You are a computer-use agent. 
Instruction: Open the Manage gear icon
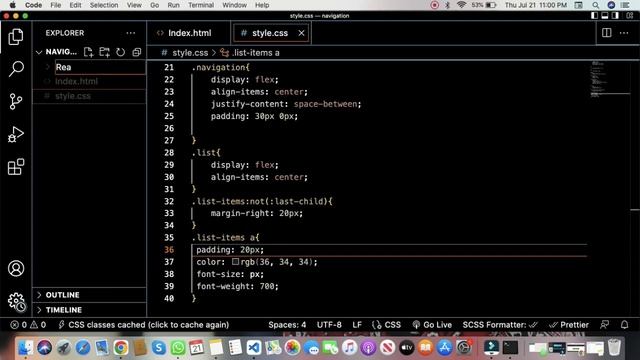[16, 302]
